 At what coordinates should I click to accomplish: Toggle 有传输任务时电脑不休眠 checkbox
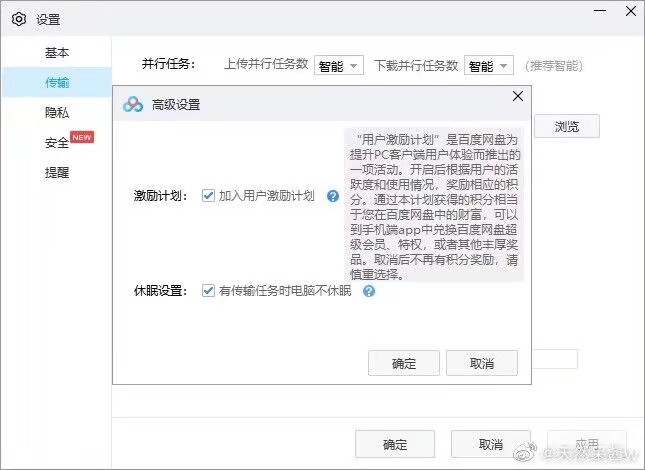tap(208, 291)
